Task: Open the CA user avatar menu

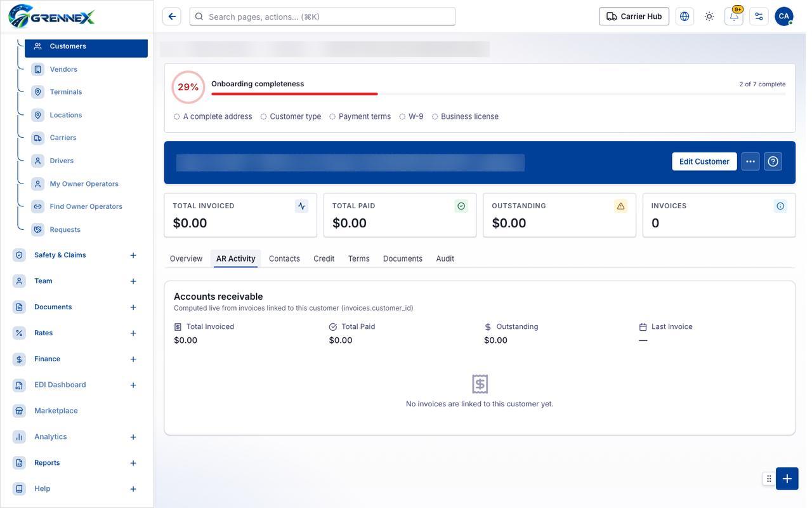Action: 784,17
